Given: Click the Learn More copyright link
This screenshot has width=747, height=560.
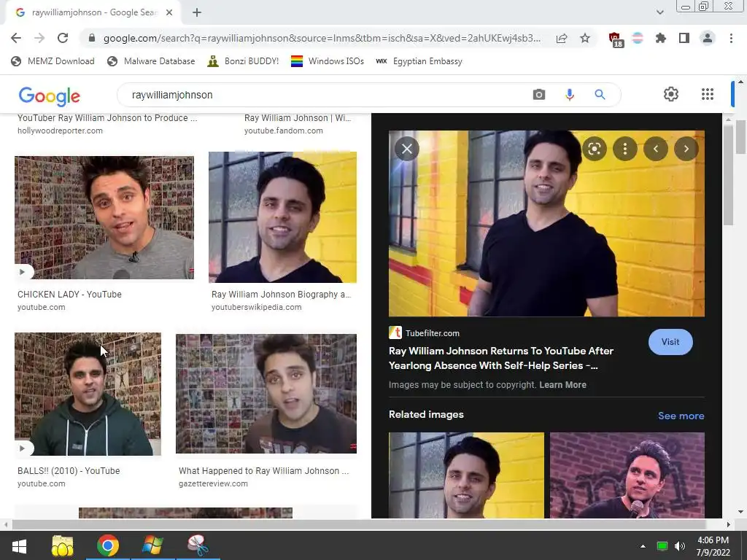Looking at the screenshot, I should coord(562,385).
